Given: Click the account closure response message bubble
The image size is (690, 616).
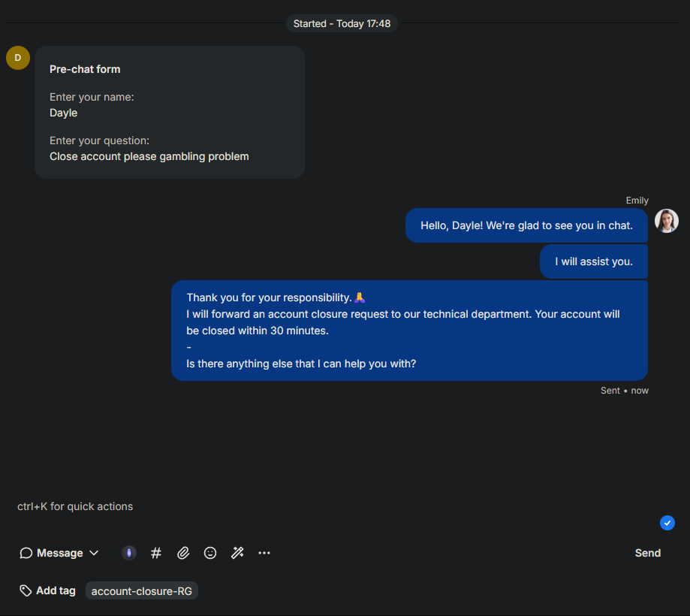Looking at the screenshot, I should click(409, 331).
